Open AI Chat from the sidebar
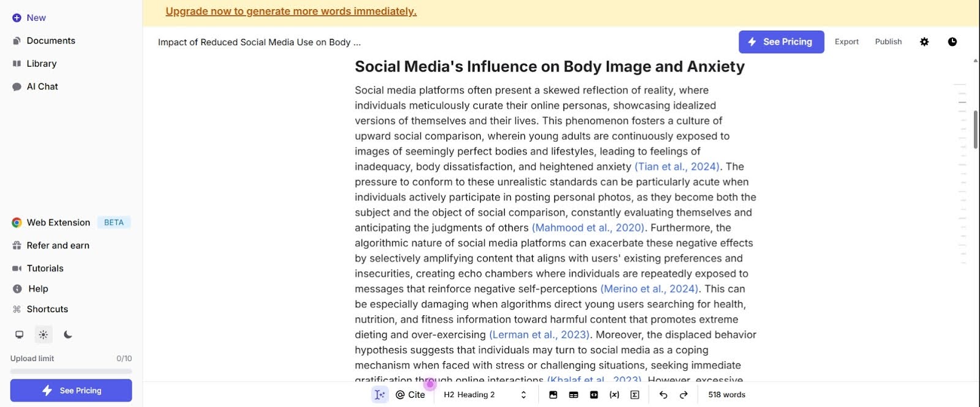Screen dimensions: 980x407 [x=42, y=86]
